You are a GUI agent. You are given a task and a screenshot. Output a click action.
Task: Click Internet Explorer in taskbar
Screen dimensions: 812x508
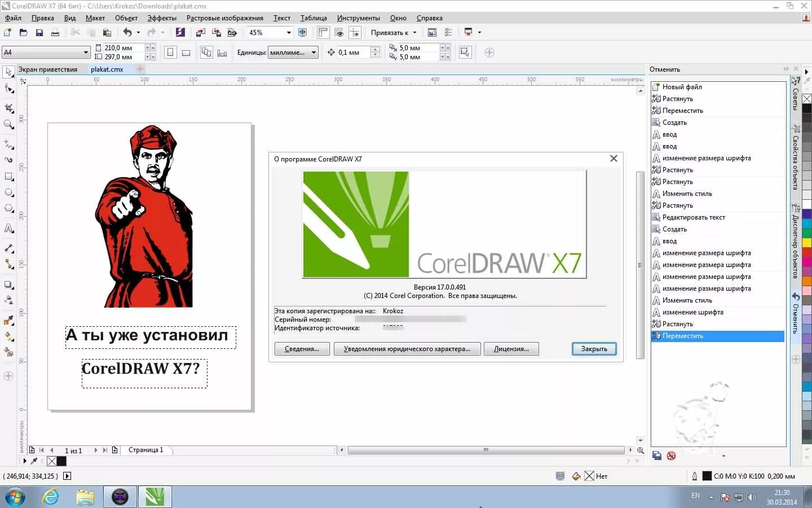[x=51, y=497]
